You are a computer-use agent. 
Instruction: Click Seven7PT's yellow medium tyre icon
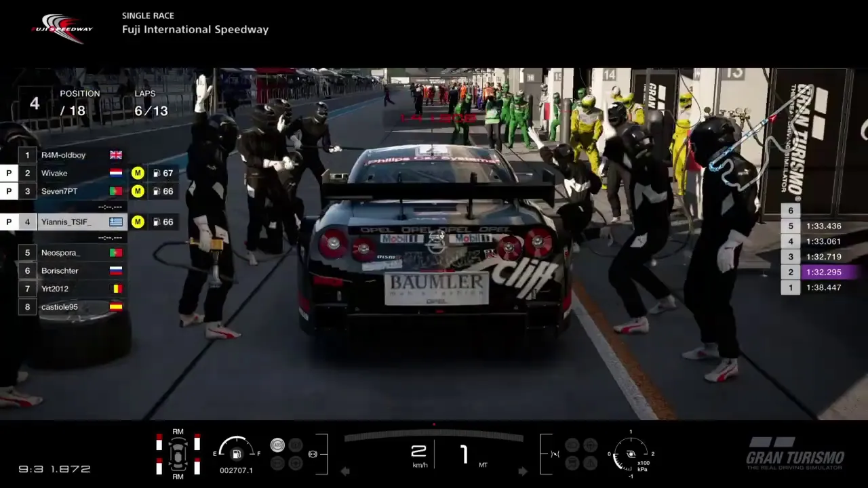138,191
